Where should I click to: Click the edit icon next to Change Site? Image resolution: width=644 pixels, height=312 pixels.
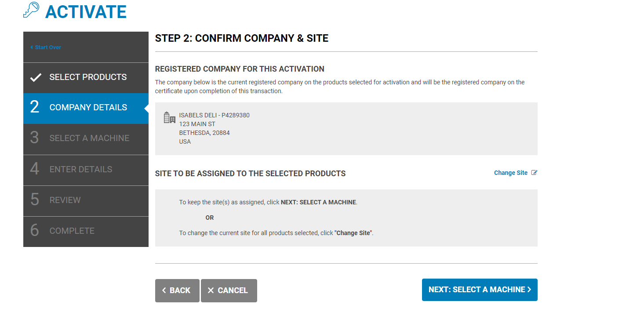point(534,172)
